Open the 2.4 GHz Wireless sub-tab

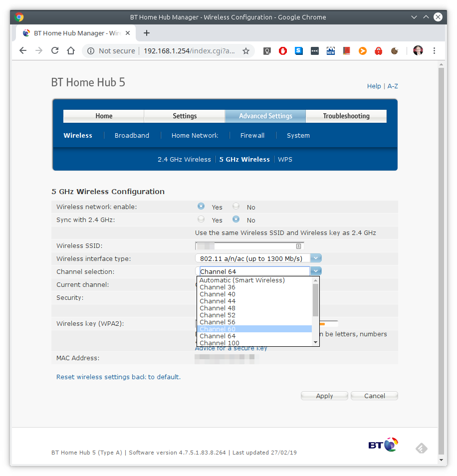[x=184, y=160]
